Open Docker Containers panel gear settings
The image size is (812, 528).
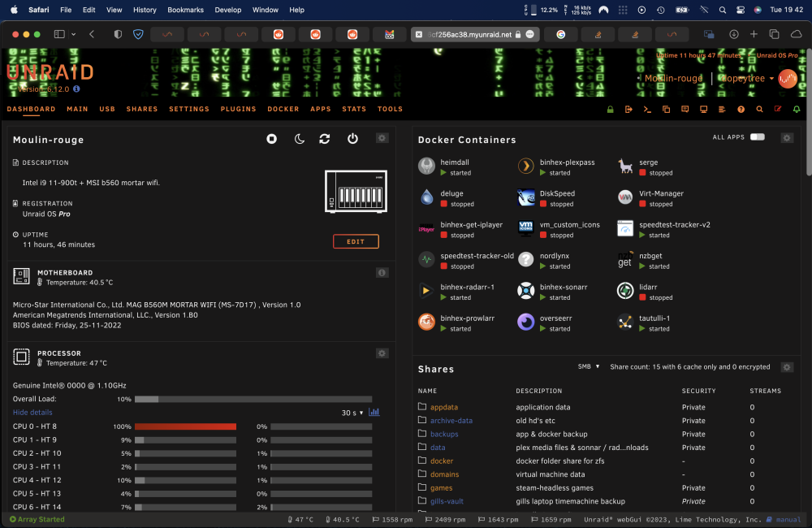pos(787,138)
